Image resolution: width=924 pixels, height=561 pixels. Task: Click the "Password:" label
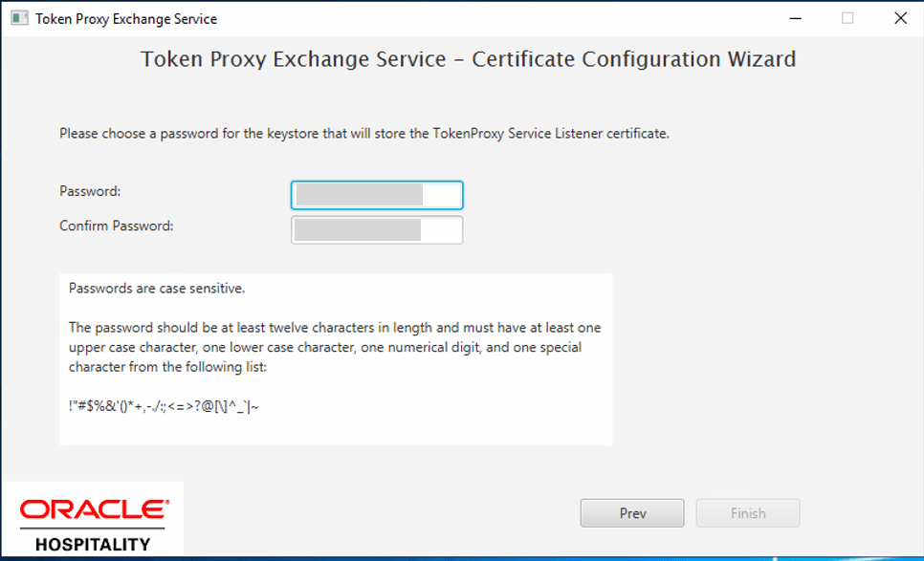click(x=90, y=191)
